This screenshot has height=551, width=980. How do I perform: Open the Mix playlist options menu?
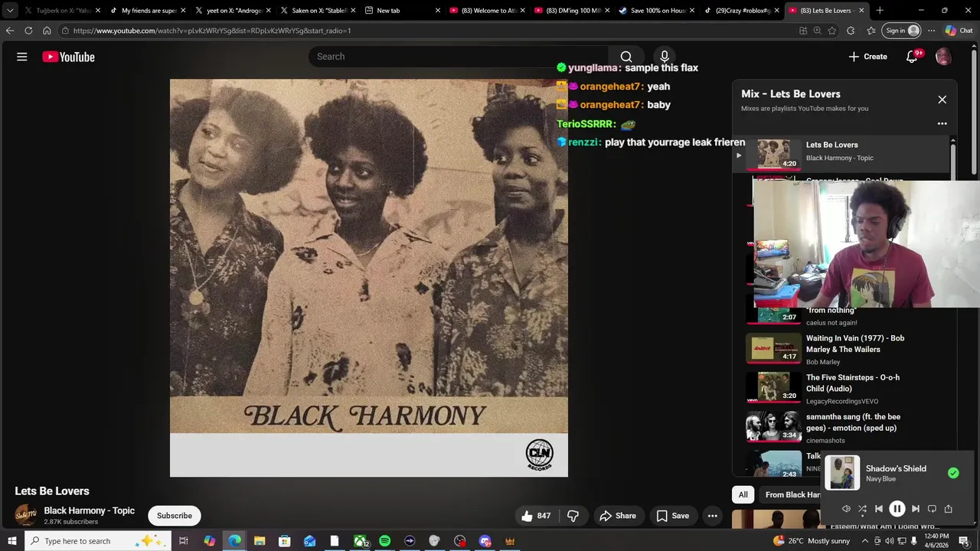tap(942, 123)
